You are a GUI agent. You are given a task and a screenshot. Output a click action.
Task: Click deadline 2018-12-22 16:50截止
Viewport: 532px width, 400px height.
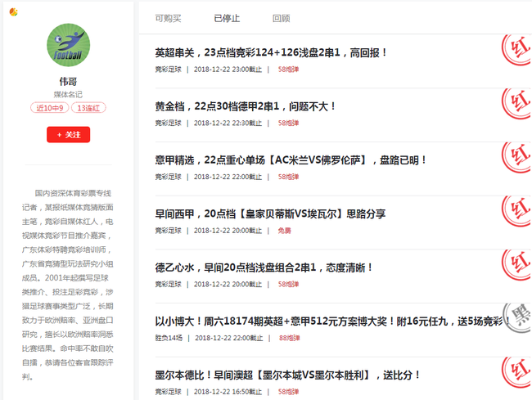point(228,392)
